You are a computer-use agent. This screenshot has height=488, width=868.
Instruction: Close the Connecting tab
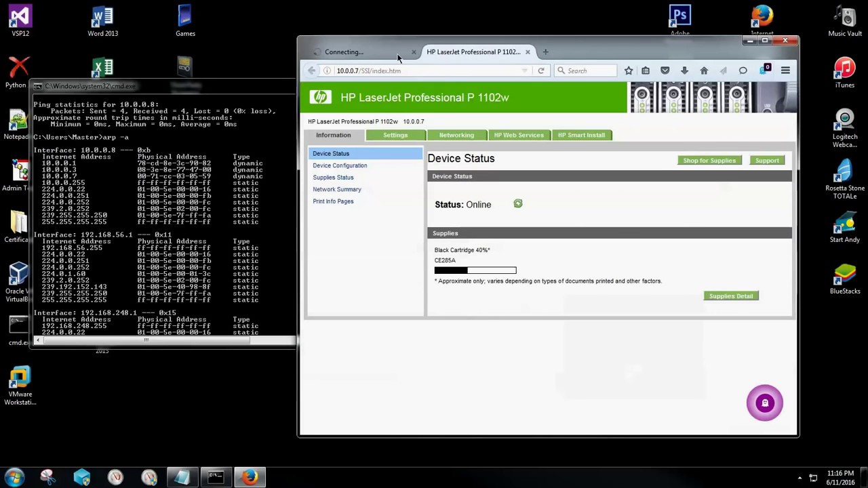tap(414, 52)
